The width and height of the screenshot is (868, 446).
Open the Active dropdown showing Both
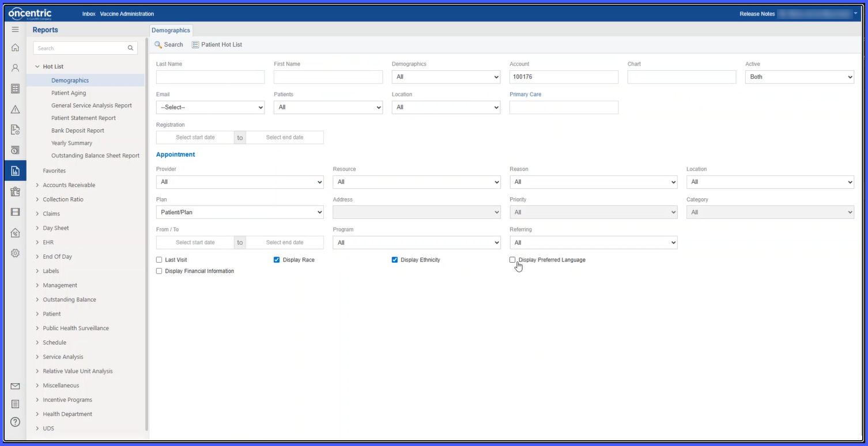pyautogui.click(x=799, y=77)
